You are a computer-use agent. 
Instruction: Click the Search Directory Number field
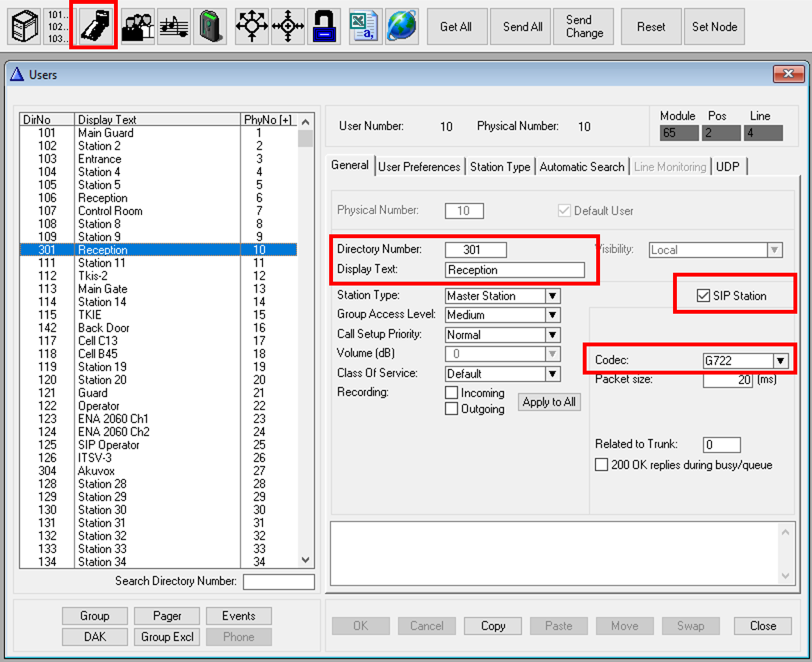(279, 581)
